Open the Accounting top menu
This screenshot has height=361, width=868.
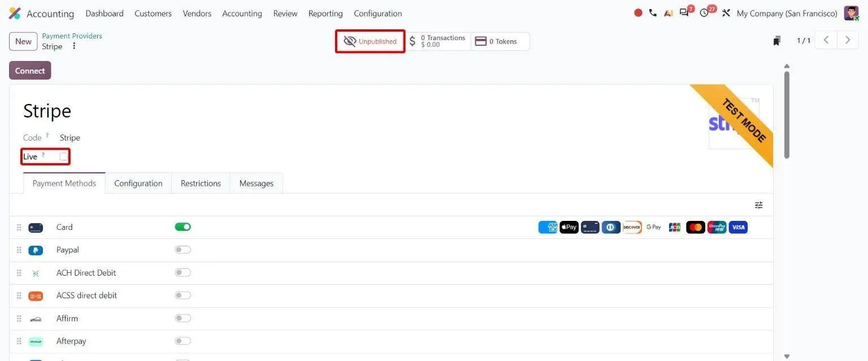point(242,14)
